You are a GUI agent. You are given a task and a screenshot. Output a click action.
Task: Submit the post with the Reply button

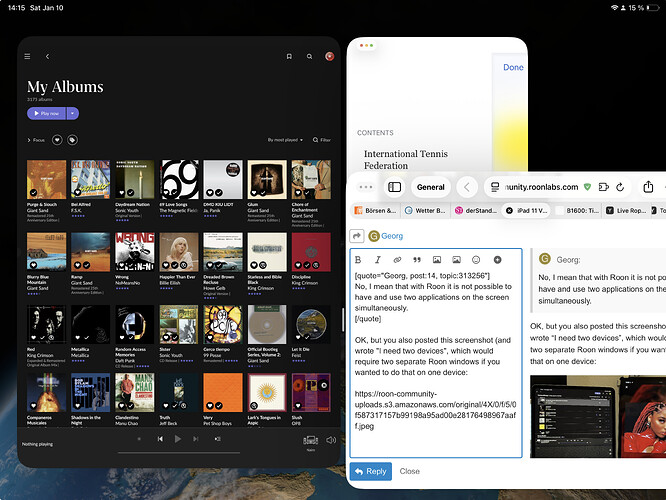[370, 471]
